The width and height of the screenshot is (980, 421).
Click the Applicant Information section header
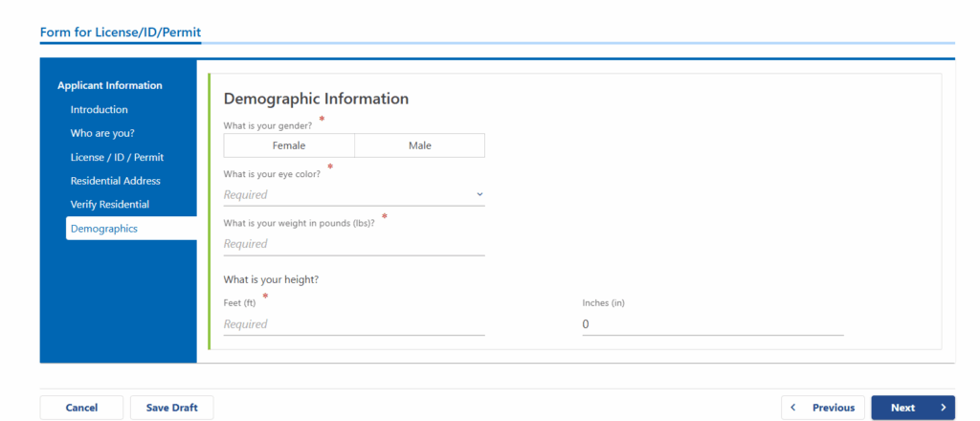pos(110,85)
